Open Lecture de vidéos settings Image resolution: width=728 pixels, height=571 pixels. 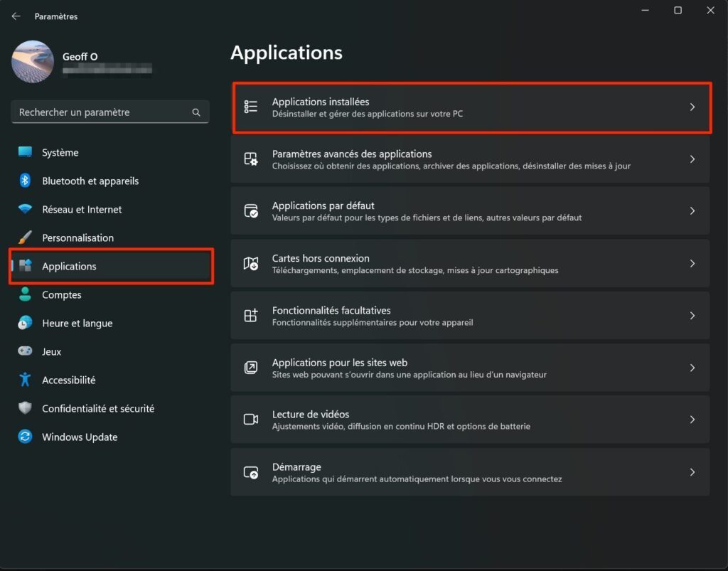coord(471,420)
